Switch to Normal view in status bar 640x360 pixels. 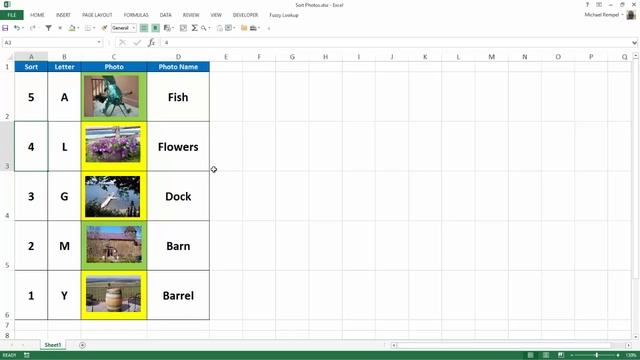(x=530, y=356)
